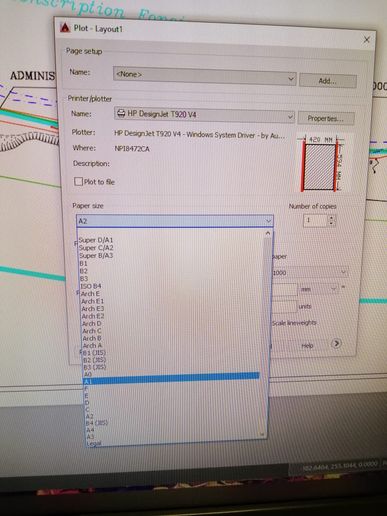Pick ISO B4 paper size
This screenshot has width=387, height=516.
click(90, 286)
